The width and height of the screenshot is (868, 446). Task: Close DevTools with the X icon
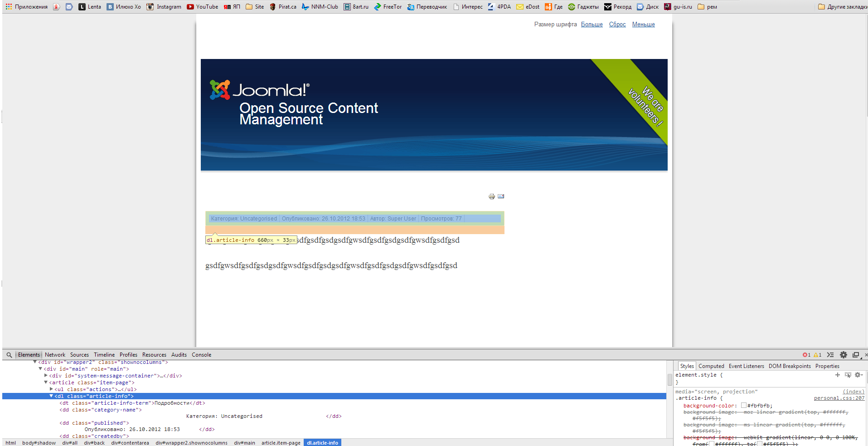coord(866,355)
